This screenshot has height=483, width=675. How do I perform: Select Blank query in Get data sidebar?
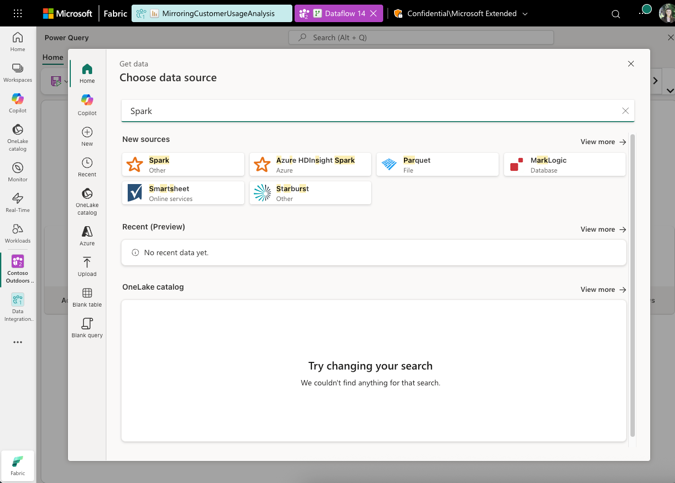point(87,327)
